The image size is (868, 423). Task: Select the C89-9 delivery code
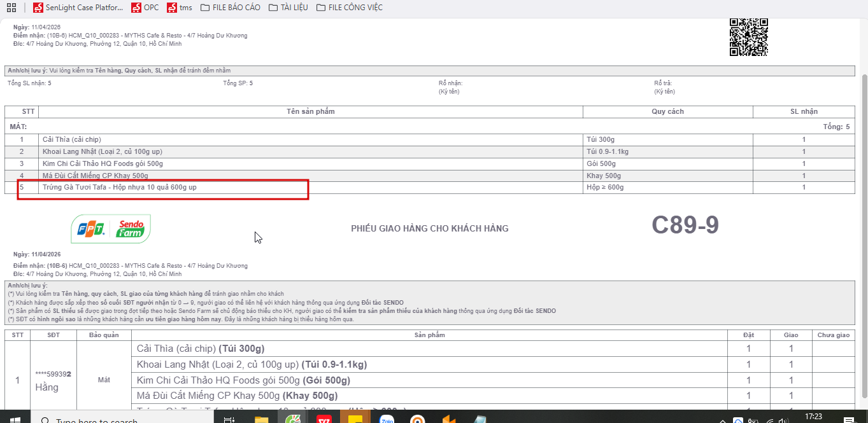(685, 225)
